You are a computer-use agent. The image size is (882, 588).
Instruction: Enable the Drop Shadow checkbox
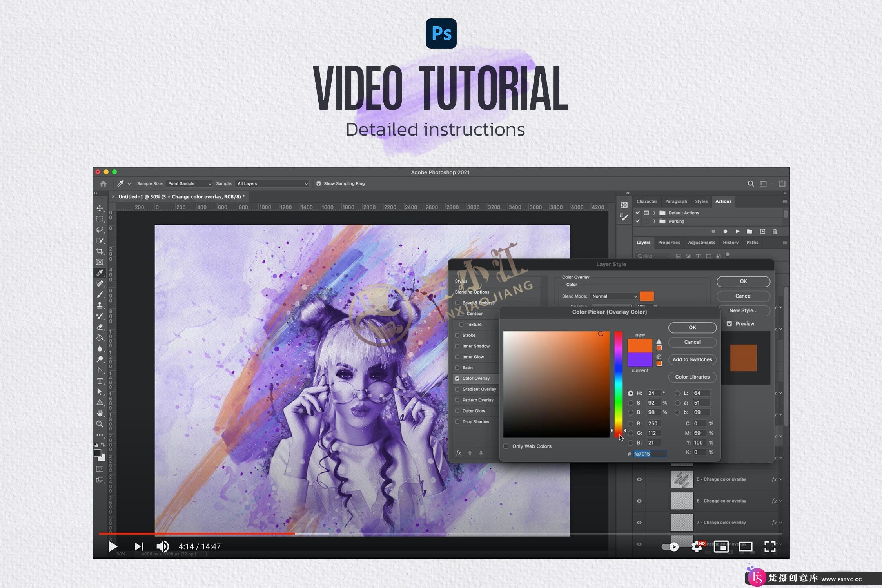[x=457, y=422]
